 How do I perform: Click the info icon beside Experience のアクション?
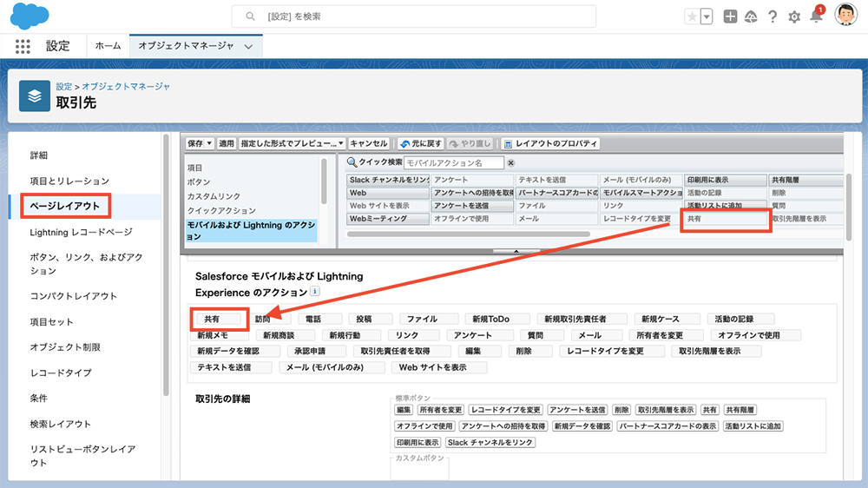pyautogui.click(x=314, y=292)
